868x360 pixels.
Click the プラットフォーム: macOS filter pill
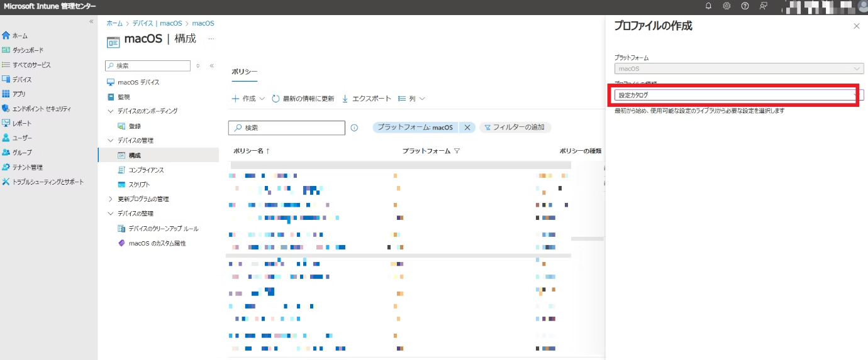[x=415, y=127]
